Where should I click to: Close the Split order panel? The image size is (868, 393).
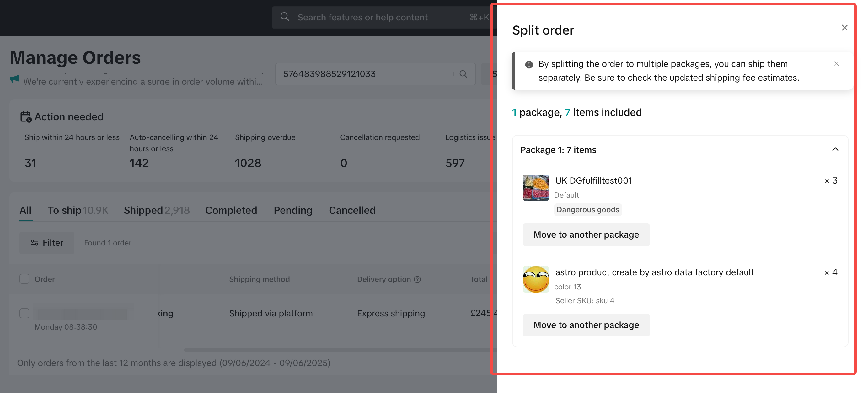pyautogui.click(x=844, y=28)
